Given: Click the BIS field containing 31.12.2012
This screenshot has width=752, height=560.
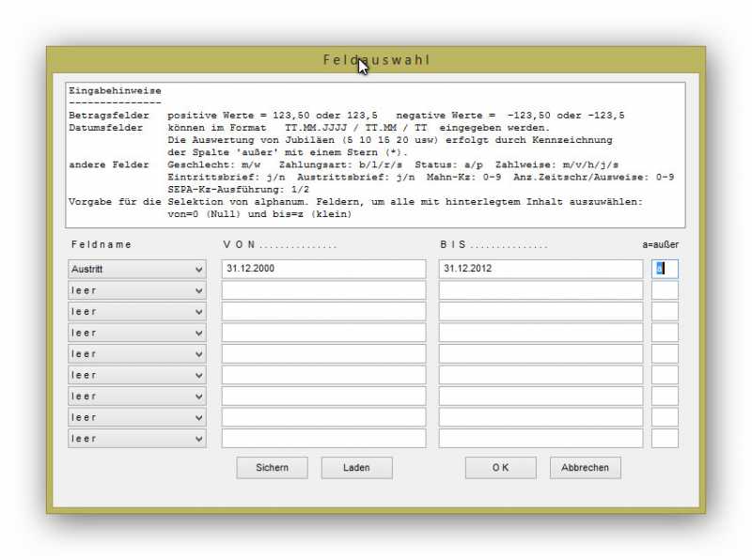Looking at the screenshot, I should pos(540,269).
